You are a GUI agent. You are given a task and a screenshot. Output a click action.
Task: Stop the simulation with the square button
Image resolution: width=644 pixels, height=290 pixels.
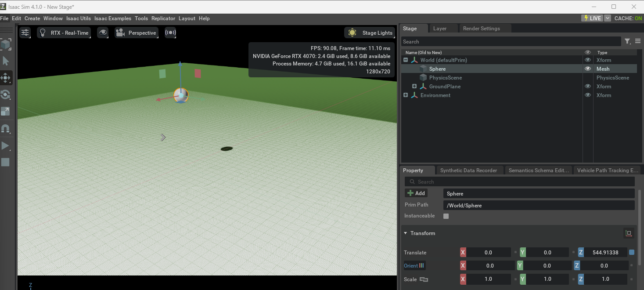5,162
